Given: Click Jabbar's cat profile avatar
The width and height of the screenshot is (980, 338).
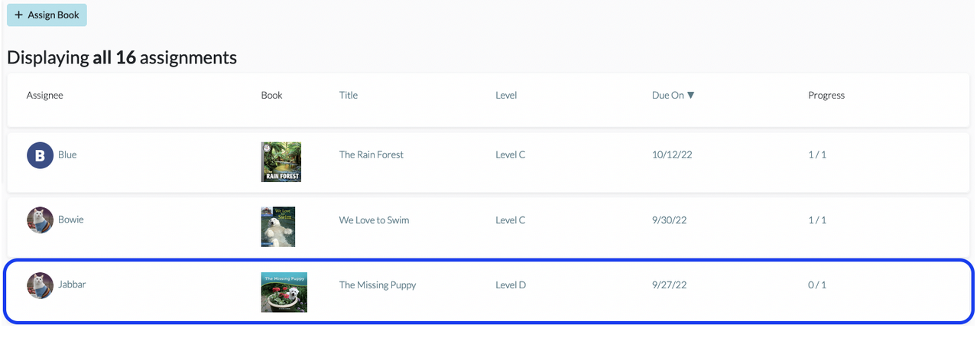Looking at the screenshot, I should coord(40,285).
